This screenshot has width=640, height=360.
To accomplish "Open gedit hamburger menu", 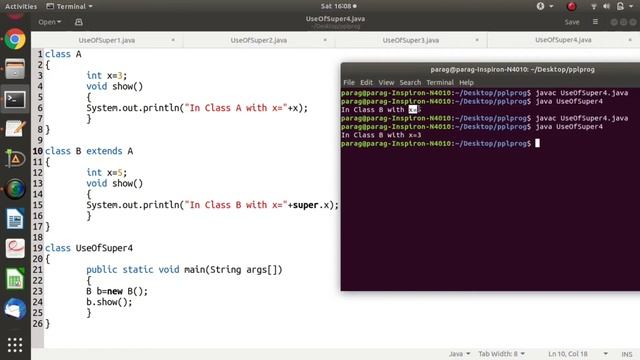I will (595, 22).
